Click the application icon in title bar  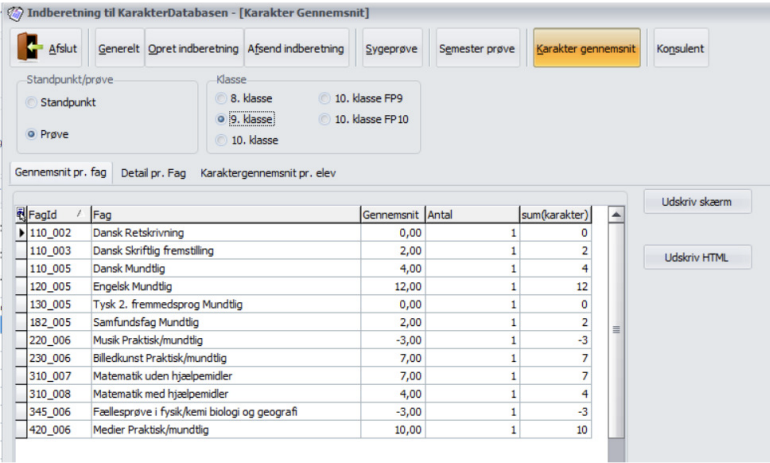click(15, 13)
